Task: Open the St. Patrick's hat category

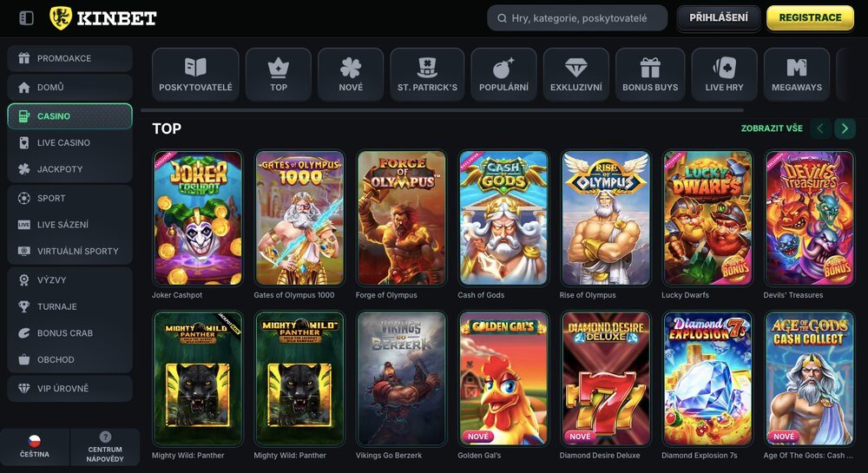Action: click(x=427, y=74)
